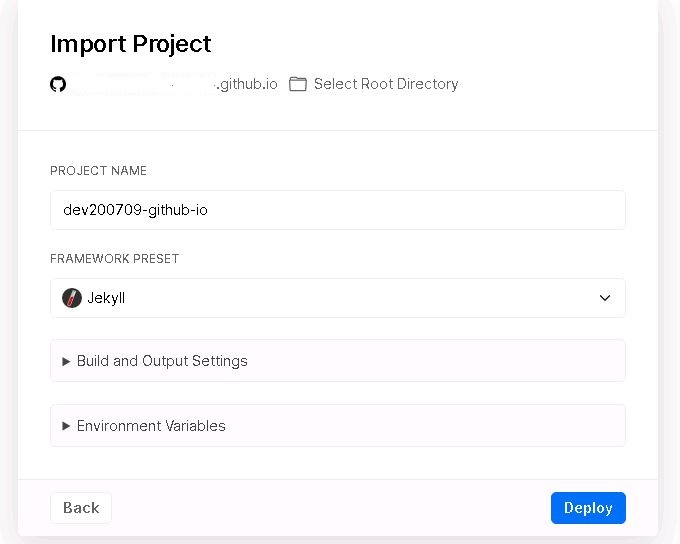Image resolution: width=680 pixels, height=544 pixels.
Task: Open the Framework Preset chevron arrow
Action: click(x=605, y=298)
